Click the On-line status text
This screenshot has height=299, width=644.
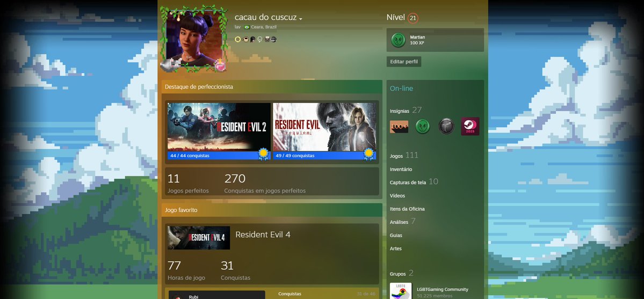(401, 88)
